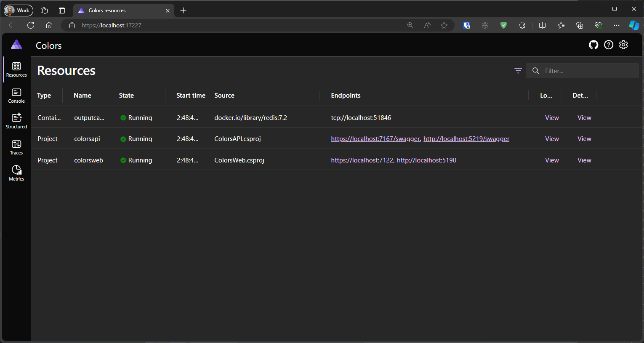Sort the table by State column header
The width and height of the screenshot is (644, 343).
tap(126, 96)
